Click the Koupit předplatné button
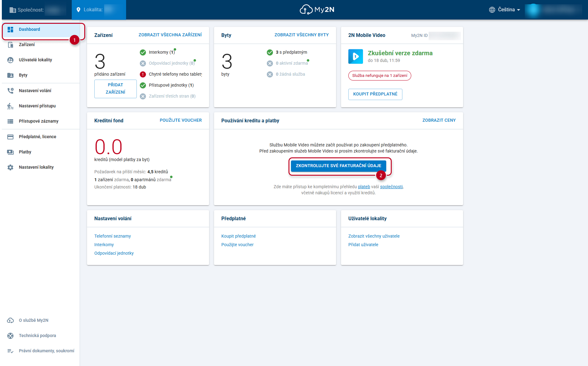Image resolution: width=588 pixels, height=366 pixels. [x=375, y=94]
